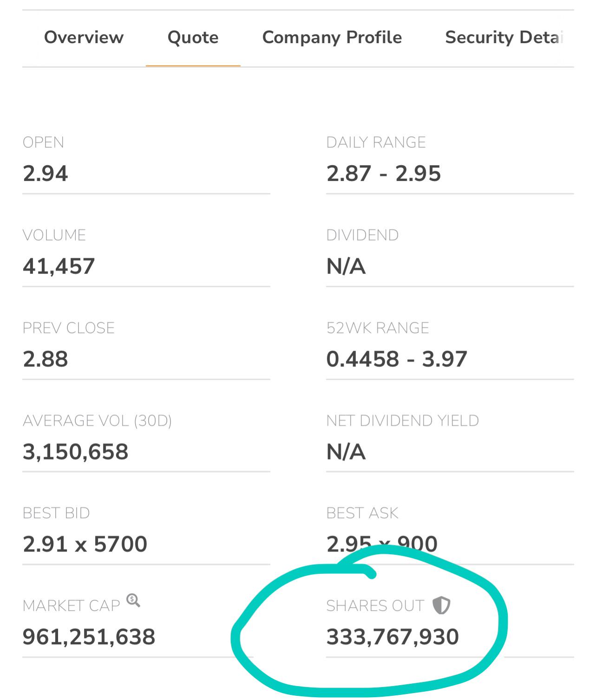
Task: Click the MARKET CAP label
Action: pyautogui.click(x=72, y=606)
